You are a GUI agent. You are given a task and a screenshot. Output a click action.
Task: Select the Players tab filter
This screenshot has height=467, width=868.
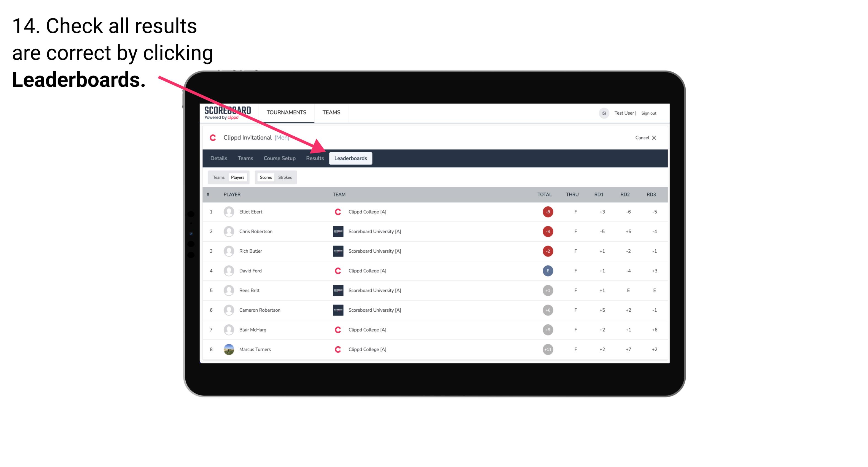pyautogui.click(x=237, y=177)
